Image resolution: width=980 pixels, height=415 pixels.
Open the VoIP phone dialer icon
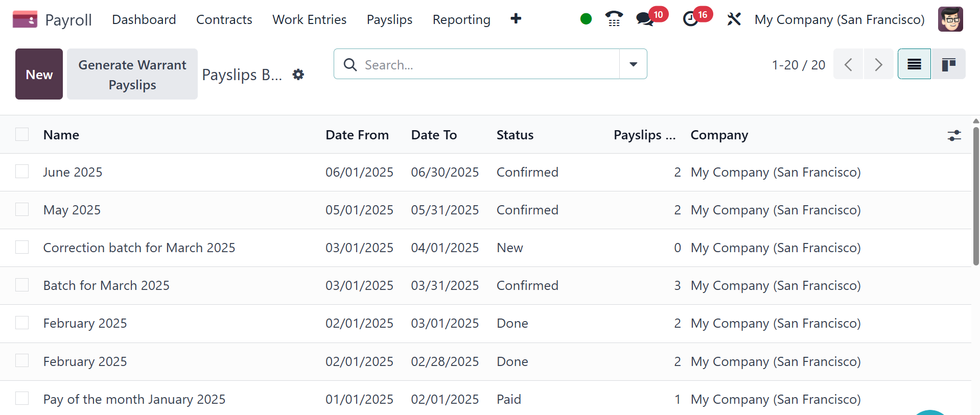(614, 19)
